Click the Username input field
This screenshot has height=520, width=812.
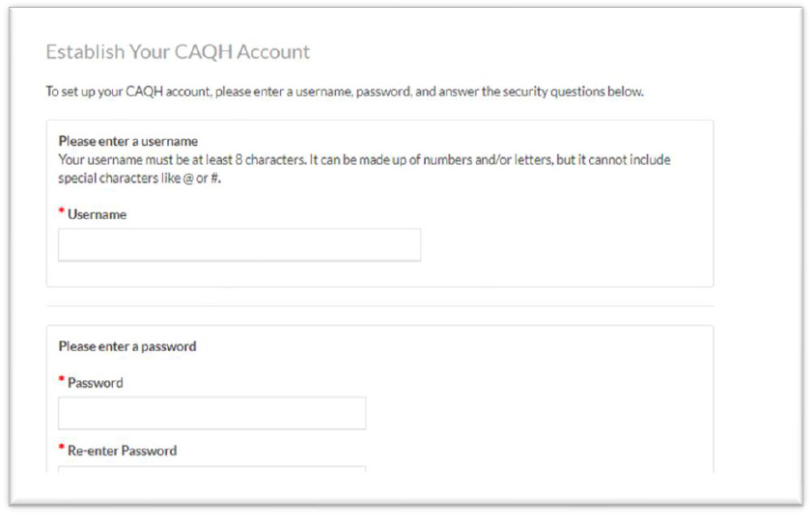click(239, 245)
